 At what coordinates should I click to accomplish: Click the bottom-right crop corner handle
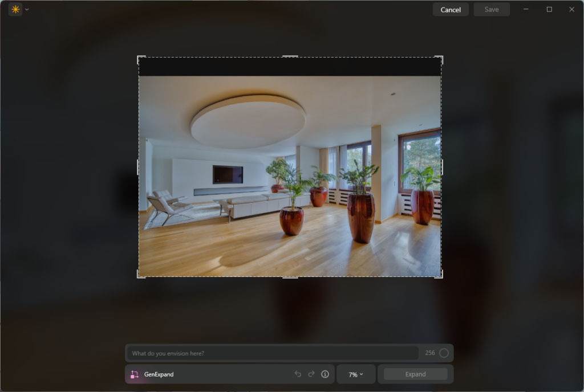(x=440, y=275)
